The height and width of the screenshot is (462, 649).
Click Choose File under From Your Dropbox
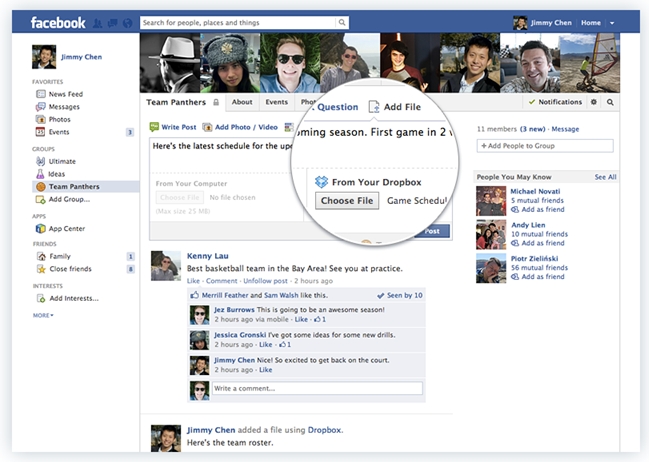coord(346,200)
